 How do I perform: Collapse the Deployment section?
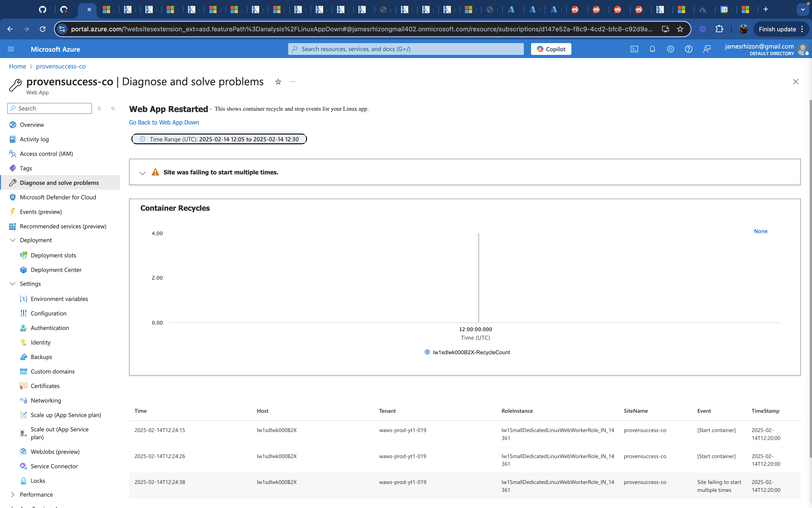[x=13, y=240]
